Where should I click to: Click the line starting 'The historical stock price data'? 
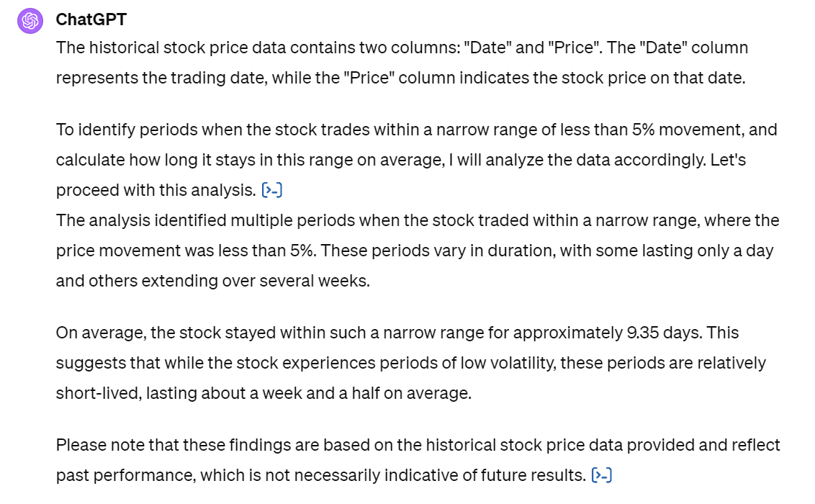402,48
